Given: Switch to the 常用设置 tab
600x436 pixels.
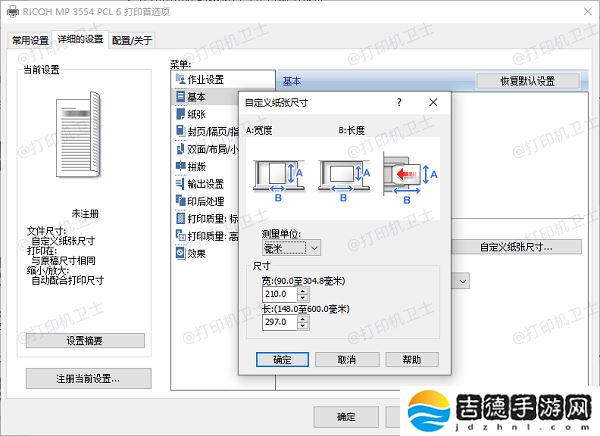Looking at the screenshot, I should 30,40.
